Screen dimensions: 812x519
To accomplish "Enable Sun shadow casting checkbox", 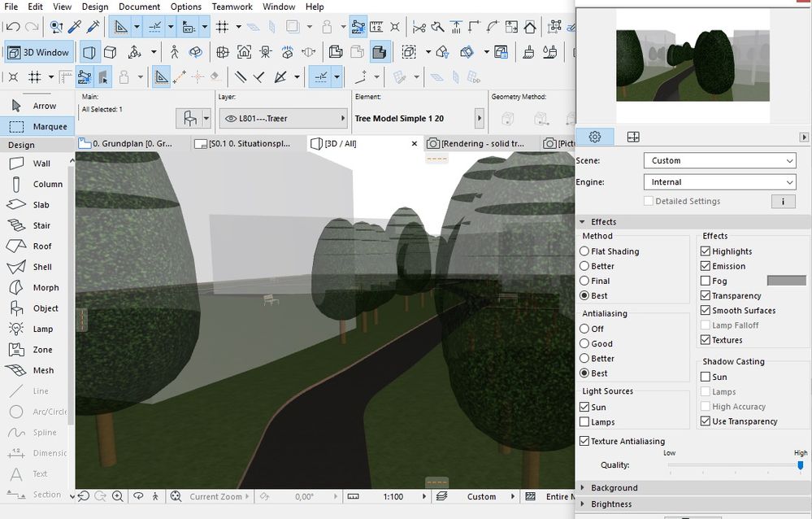I will [706, 377].
